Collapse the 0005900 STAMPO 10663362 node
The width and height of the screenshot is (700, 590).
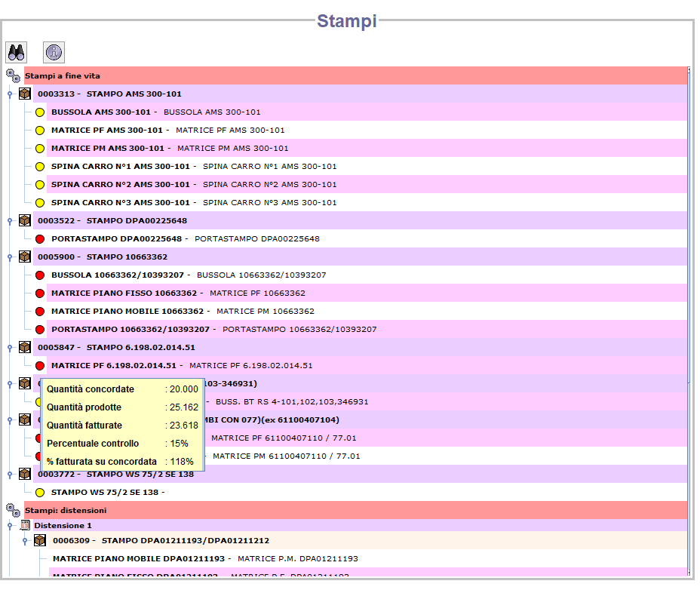[x=10, y=257]
